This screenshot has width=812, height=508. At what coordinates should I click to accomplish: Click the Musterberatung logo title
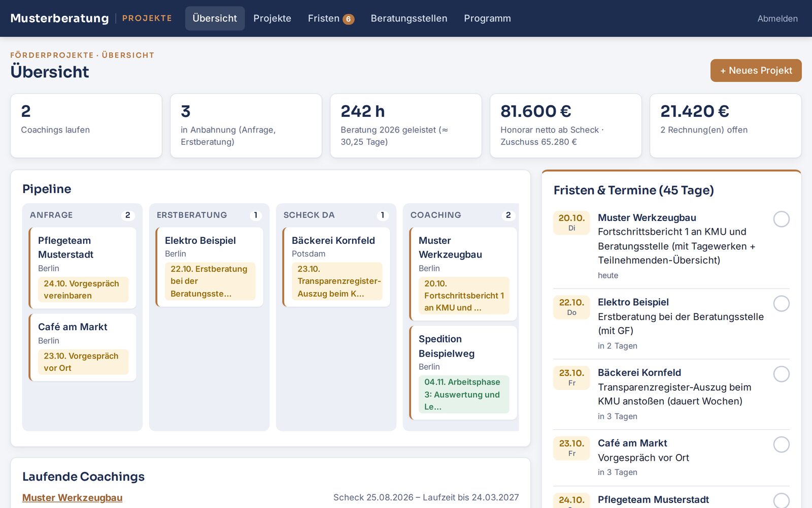tap(59, 18)
